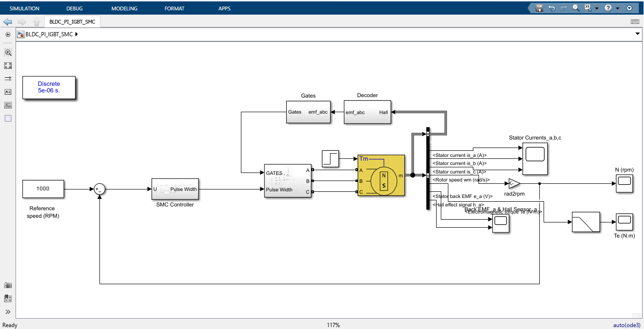Viewport: 644px width, 329px height.
Task: Open the overflow dropdown at the toolbar's far right
Action: point(629,8)
